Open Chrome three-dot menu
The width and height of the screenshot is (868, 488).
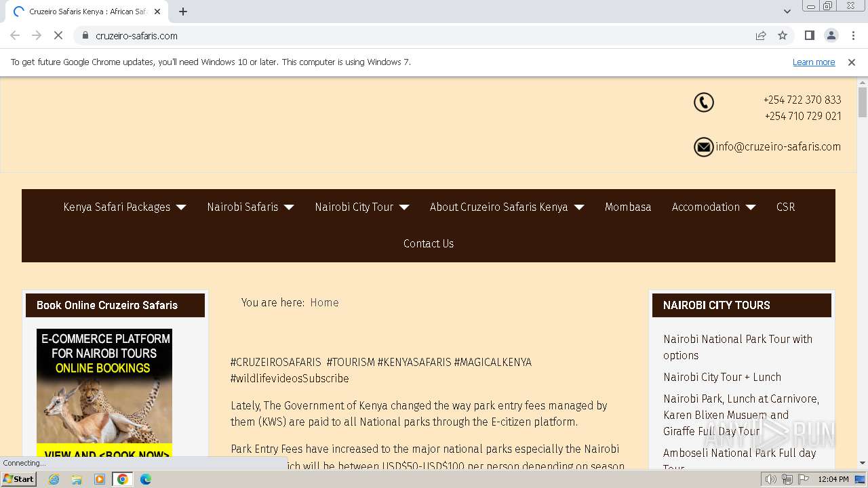[853, 36]
